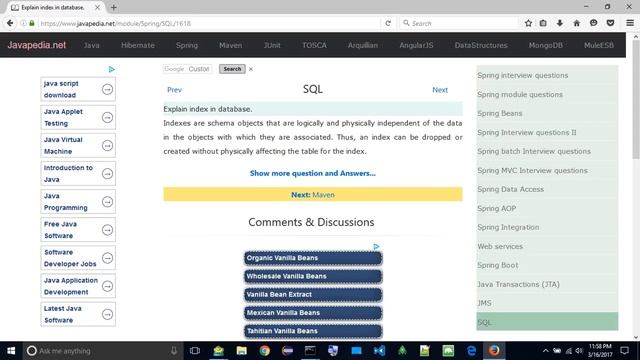The width and height of the screenshot is (640, 360).
Task: Click arrow circle beside 'Introduction to Java'
Action: pyautogui.click(x=107, y=174)
